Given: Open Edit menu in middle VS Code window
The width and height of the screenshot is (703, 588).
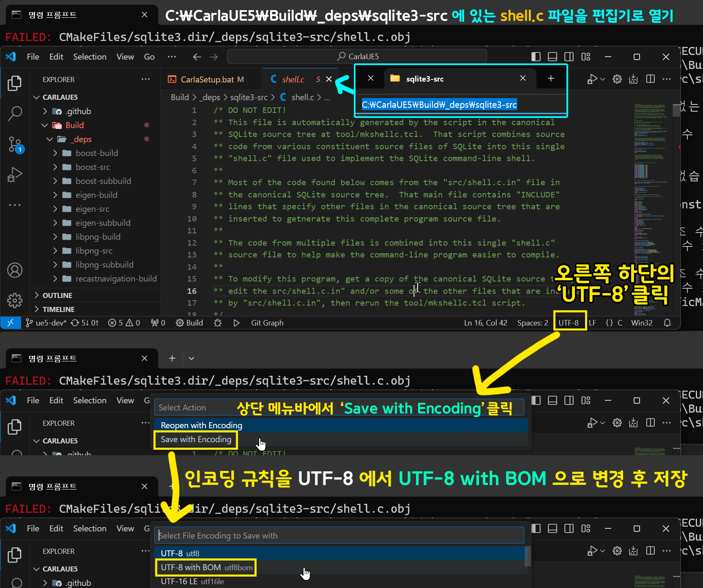Looking at the screenshot, I should coord(56,400).
